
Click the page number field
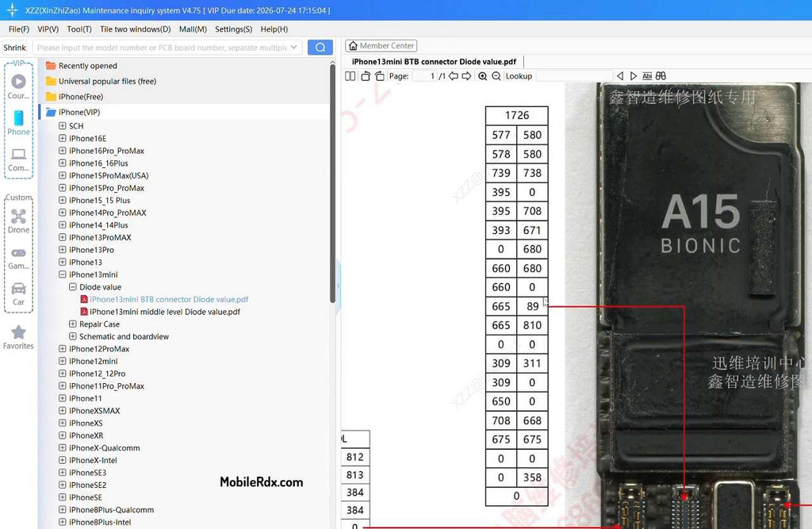click(x=423, y=76)
